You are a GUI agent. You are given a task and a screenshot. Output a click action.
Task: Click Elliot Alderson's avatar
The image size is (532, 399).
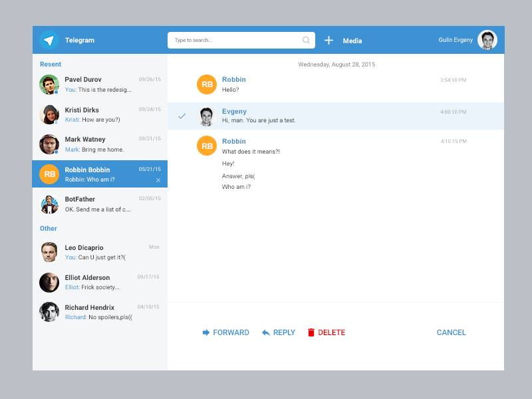point(49,282)
